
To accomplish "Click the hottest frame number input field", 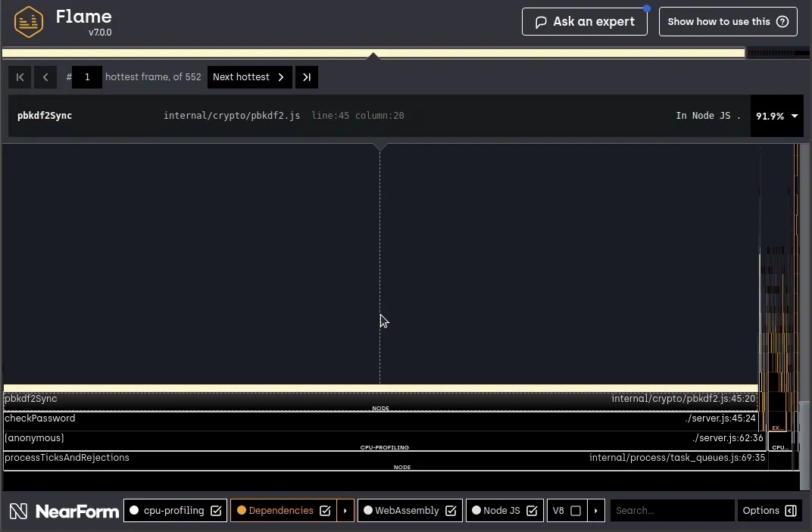I will 86,76.
